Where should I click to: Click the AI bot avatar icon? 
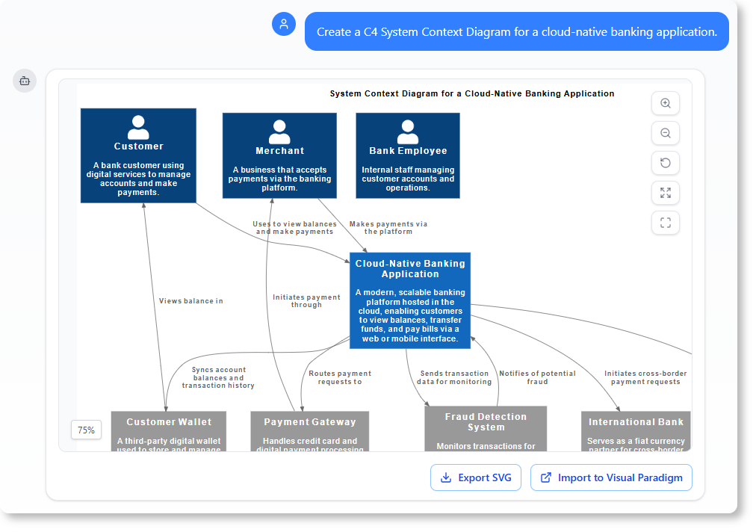click(x=25, y=81)
